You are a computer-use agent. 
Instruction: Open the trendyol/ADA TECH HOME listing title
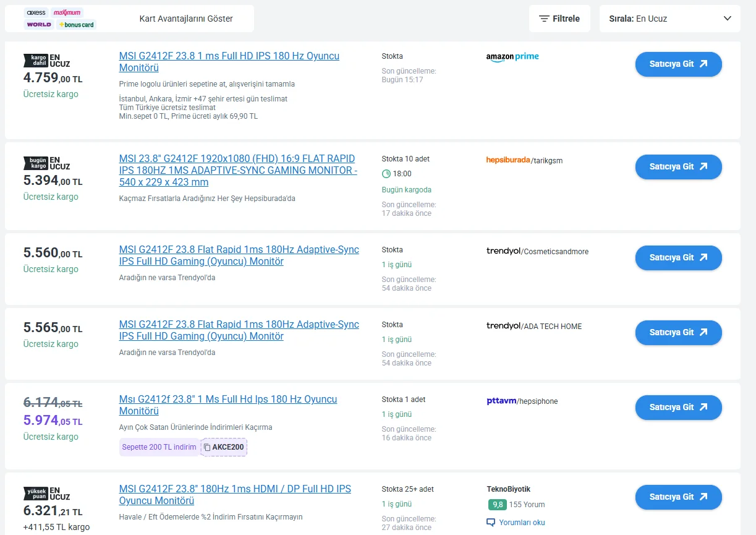point(239,330)
